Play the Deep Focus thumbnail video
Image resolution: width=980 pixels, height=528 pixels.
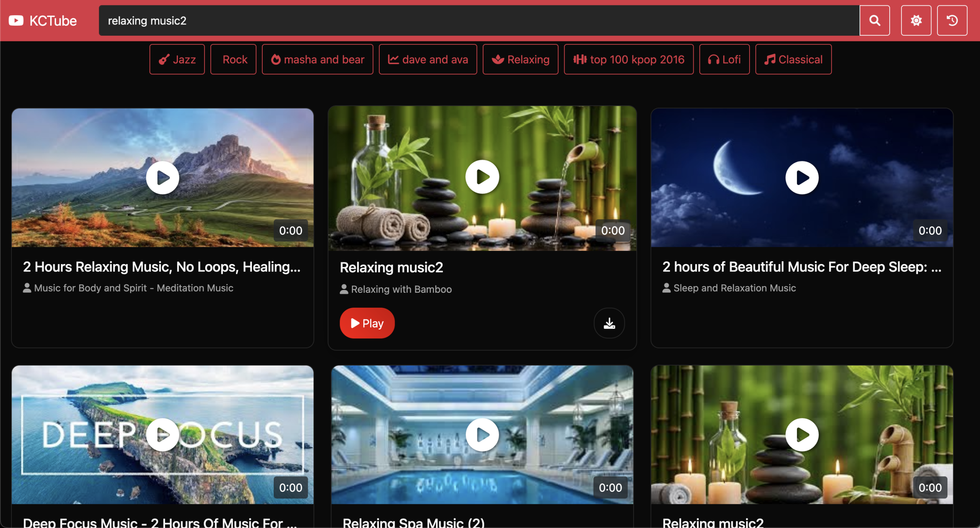pyautogui.click(x=162, y=435)
